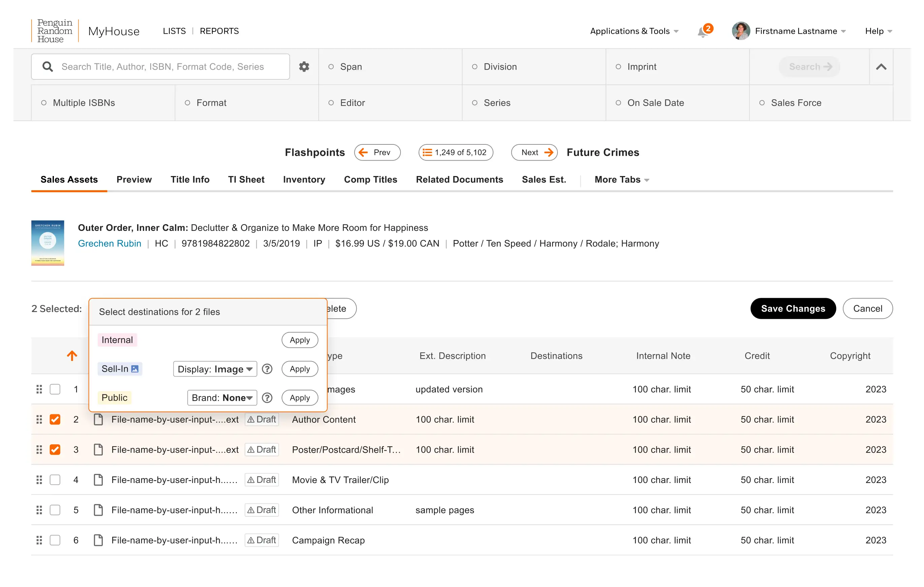
Task: Click the drag handle of row 4
Action: pos(39,480)
